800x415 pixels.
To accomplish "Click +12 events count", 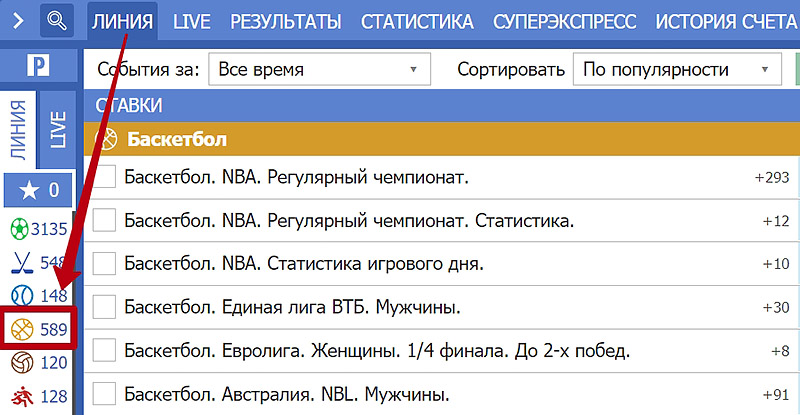I will point(776,221).
